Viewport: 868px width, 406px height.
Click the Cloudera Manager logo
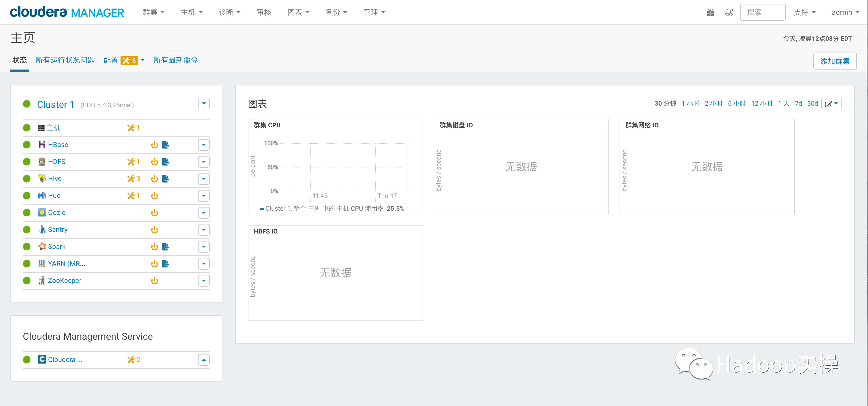click(67, 12)
